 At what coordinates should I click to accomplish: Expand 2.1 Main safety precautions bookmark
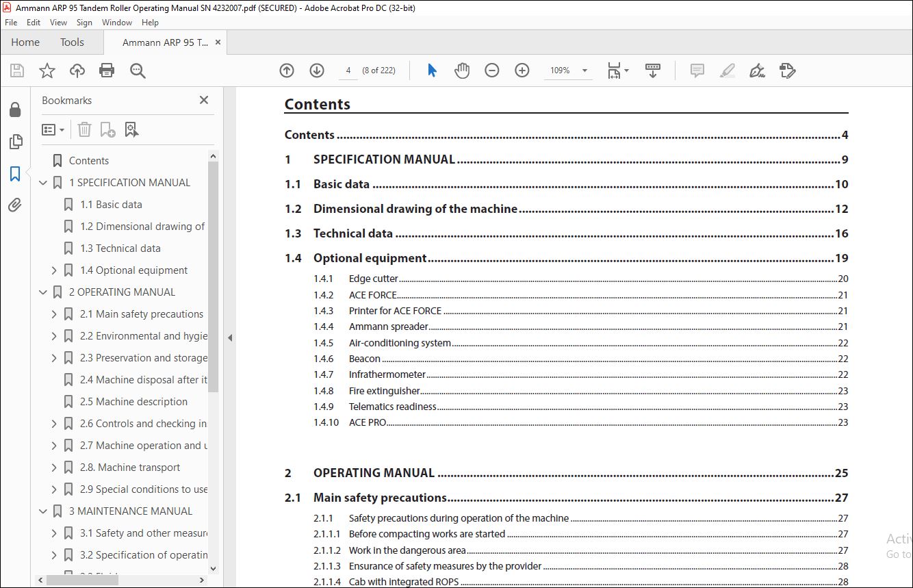(54, 314)
